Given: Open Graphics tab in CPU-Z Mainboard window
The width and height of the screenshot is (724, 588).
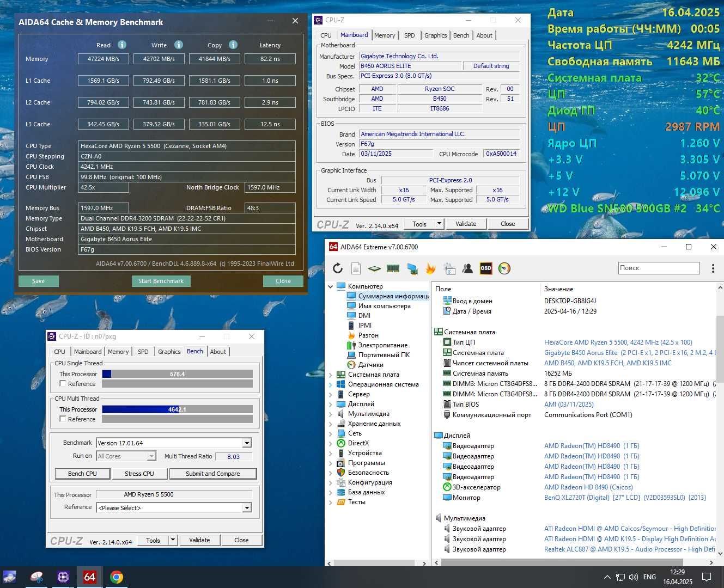Looking at the screenshot, I should [436, 35].
